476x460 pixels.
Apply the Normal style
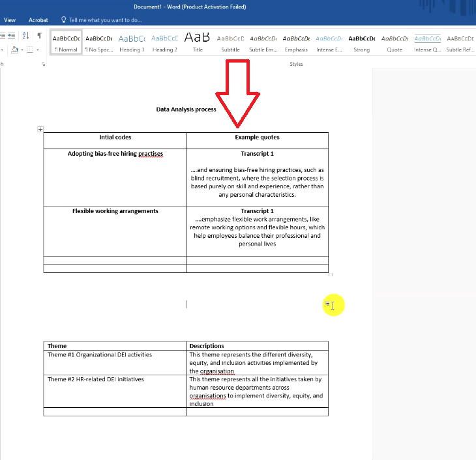point(66,42)
